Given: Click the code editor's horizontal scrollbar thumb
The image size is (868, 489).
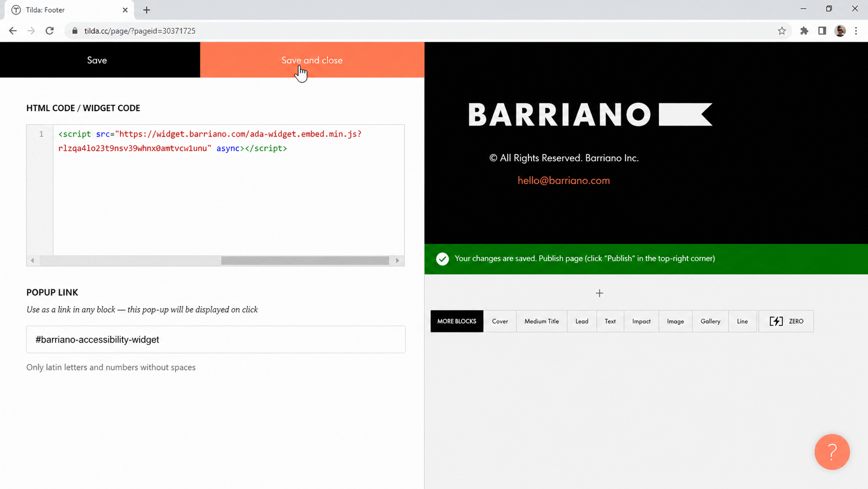Looking at the screenshot, I should [305, 260].
